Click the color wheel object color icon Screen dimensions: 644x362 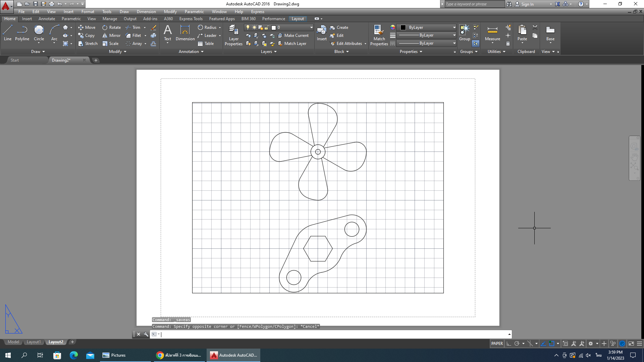tap(392, 27)
